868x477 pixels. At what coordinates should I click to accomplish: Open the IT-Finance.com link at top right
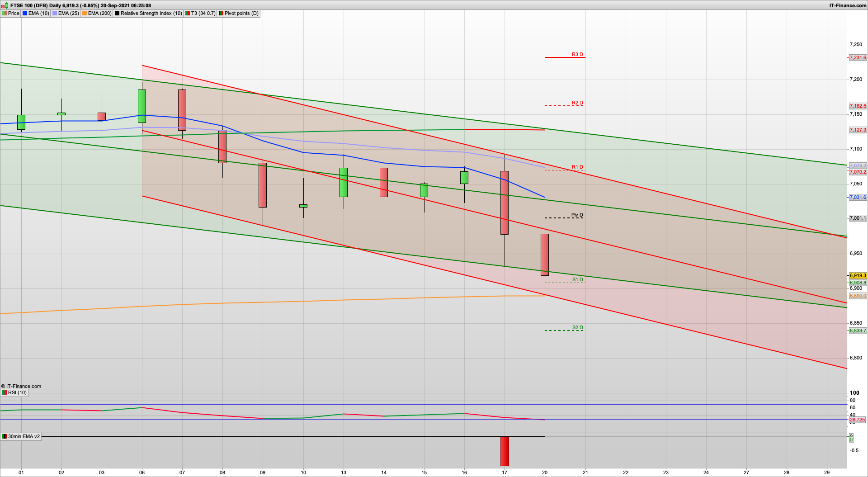(848, 5)
